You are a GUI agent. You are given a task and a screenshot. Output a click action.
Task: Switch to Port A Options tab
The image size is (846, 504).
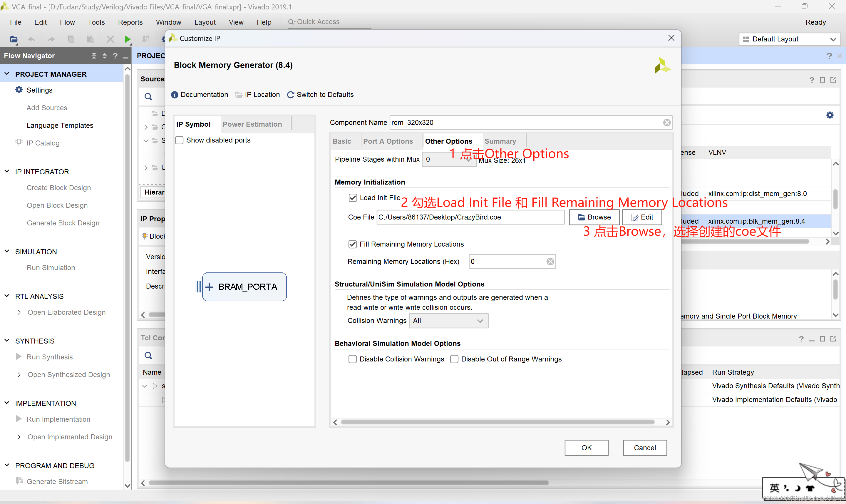pos(388,141)
